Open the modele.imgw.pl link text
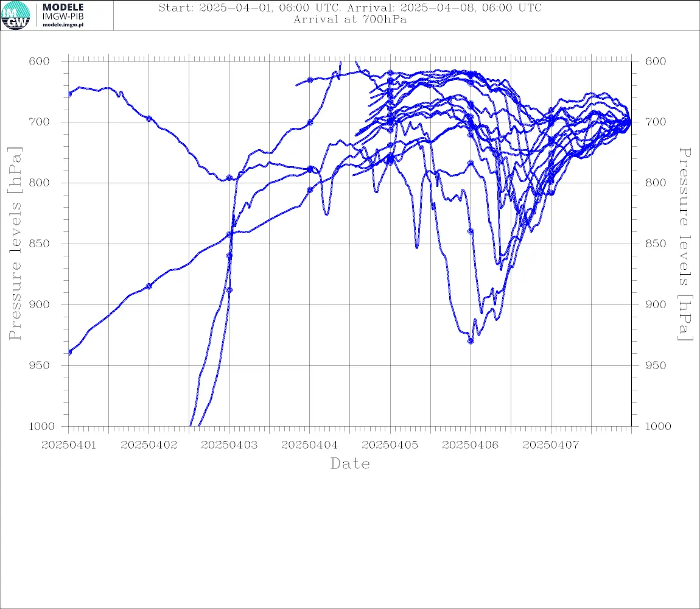700x609 pixels. 63,25
